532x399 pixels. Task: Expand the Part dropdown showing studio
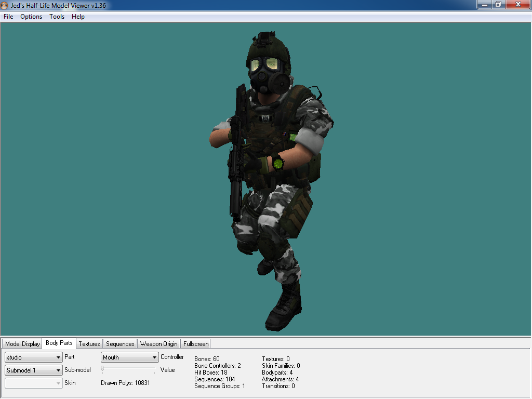point(34,357)
